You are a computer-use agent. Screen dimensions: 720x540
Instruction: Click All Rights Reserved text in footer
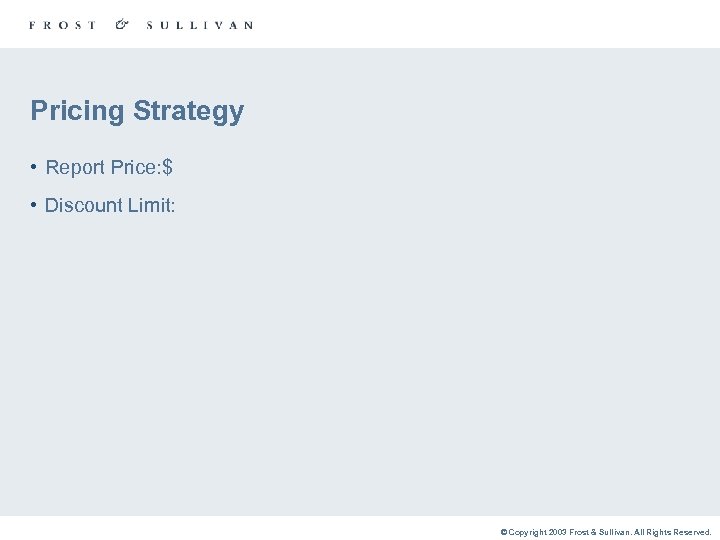tap(673, 532)
